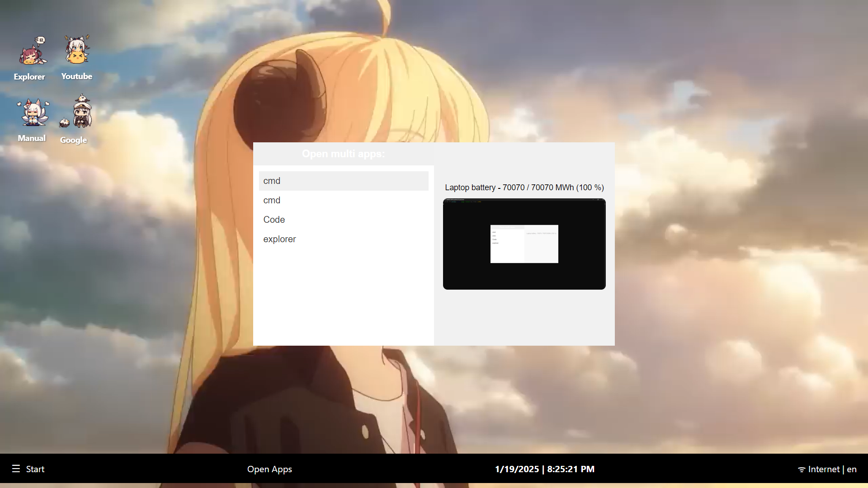Click the 'en' language indicator
Image resolution: width=868 pixels, height=488 pixels.
pos(852,469)
